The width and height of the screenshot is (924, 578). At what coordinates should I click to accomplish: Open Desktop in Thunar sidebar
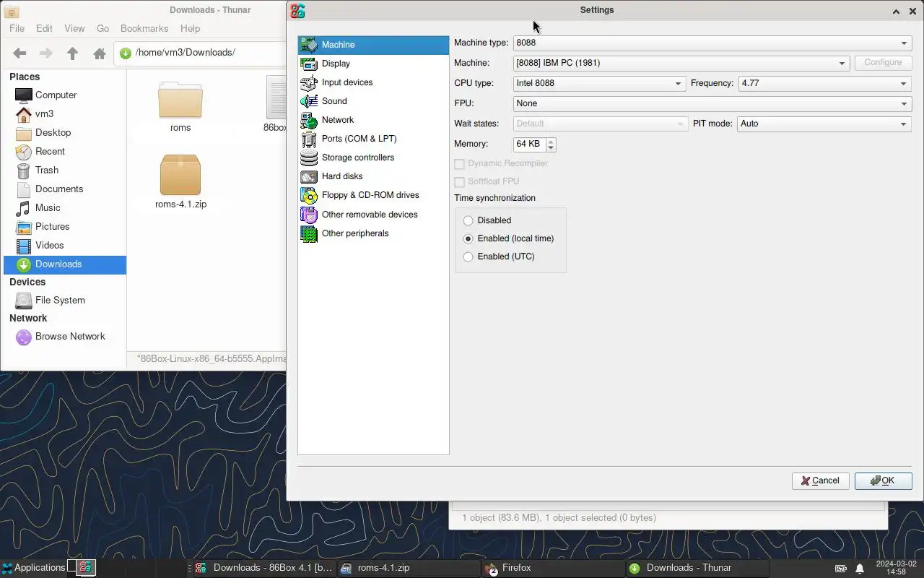pos(65,132)
